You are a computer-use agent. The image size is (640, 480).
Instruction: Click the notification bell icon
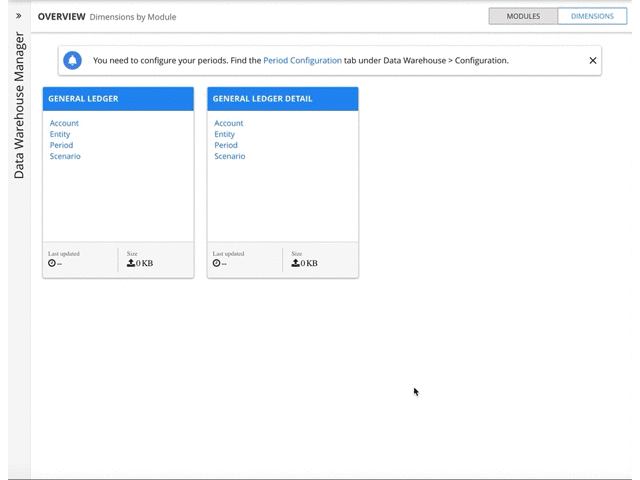72,61
